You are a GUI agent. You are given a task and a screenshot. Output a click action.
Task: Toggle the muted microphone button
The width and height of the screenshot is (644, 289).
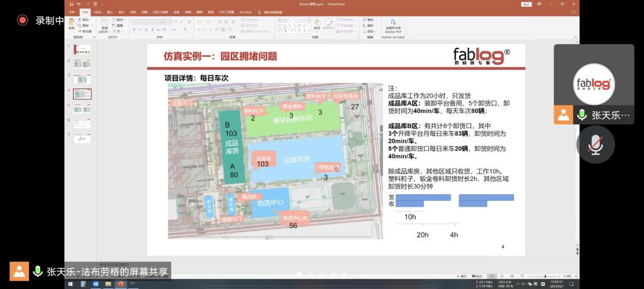pos(595,144)
